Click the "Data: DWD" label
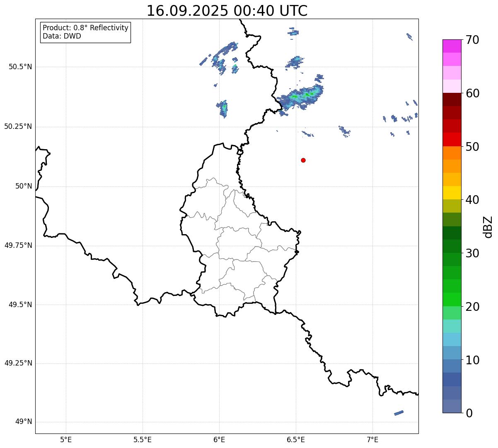The width and height of the screenshot is (498, 448). (62, 36)
